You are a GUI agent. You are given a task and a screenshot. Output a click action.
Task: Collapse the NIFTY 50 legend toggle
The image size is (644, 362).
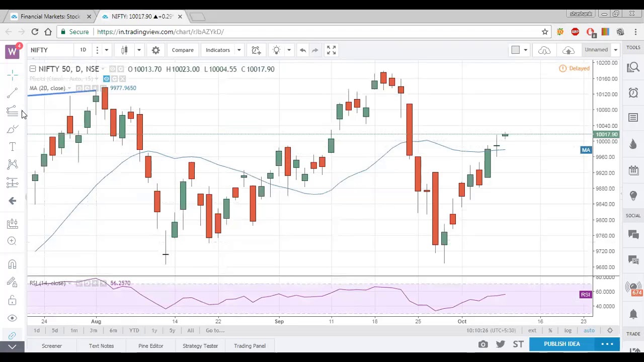(x=33, y=69)
